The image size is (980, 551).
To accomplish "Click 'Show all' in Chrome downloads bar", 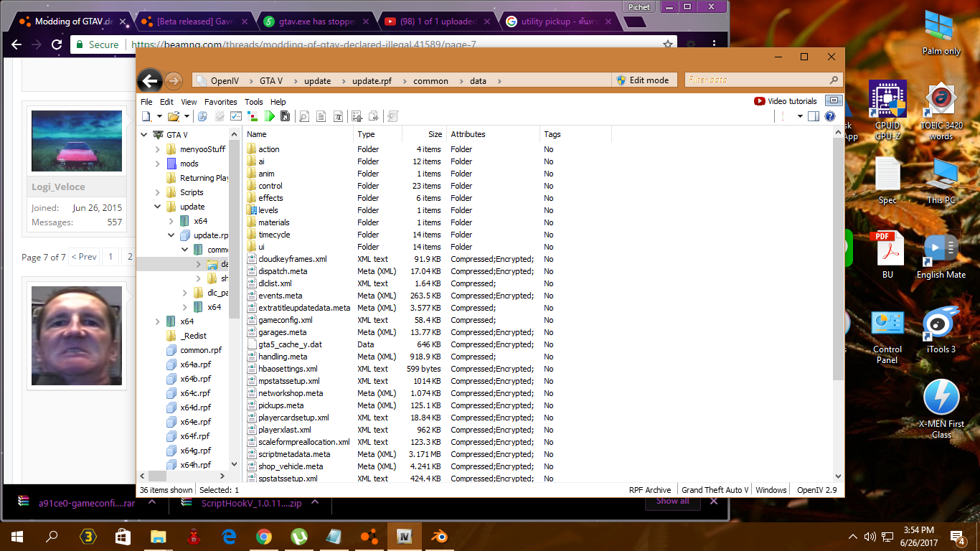I will pyautogui.click(x=672, y=501).
